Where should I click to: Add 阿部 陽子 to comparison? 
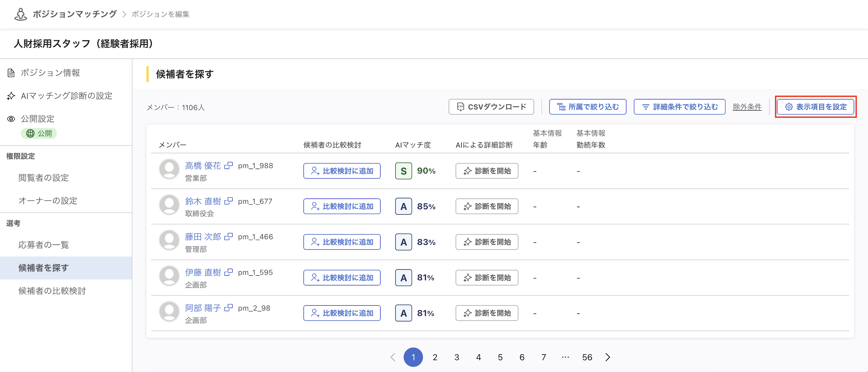[x=342, y=313]
